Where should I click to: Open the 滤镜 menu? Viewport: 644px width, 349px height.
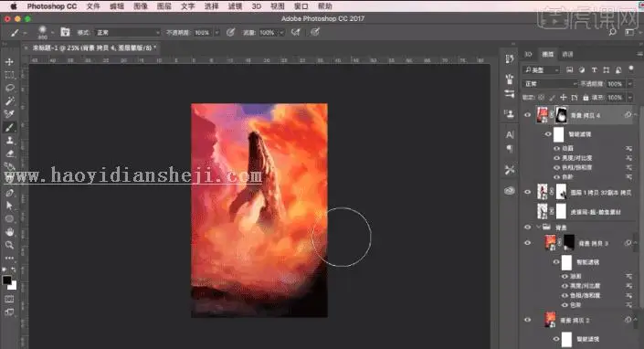235,6
